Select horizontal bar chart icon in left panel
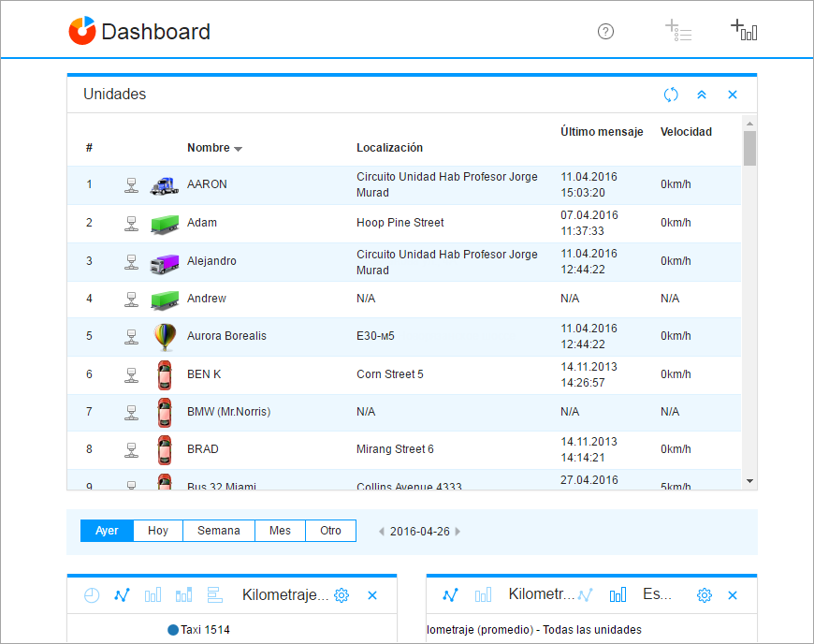 point(214,595)
